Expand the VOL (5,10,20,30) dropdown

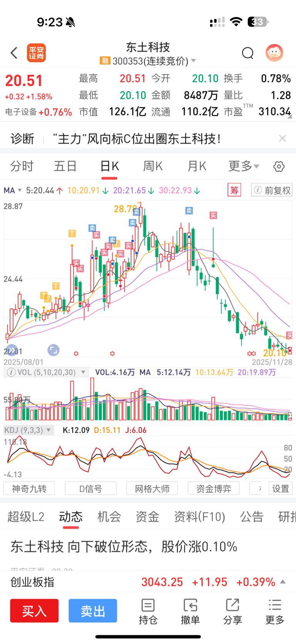pyautogui.click(x=83, y=373)
